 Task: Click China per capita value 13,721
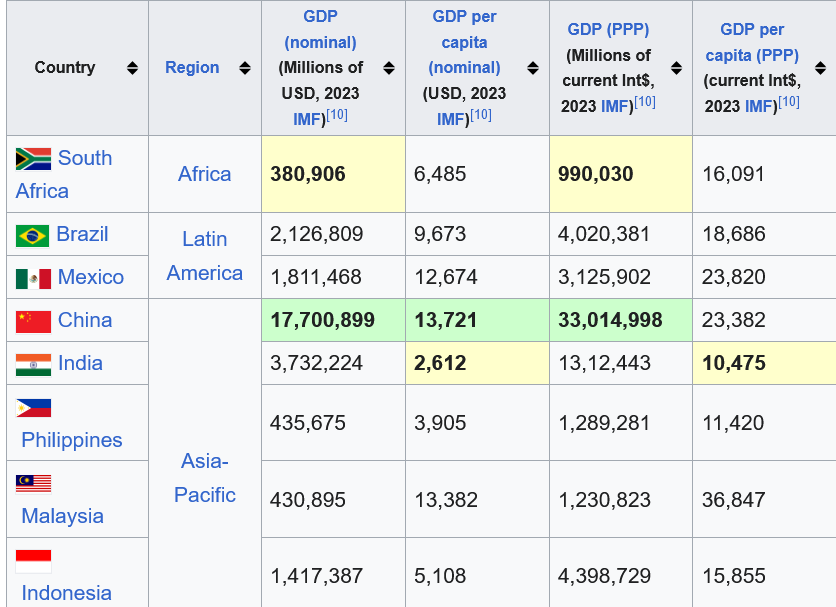[446, 320]
